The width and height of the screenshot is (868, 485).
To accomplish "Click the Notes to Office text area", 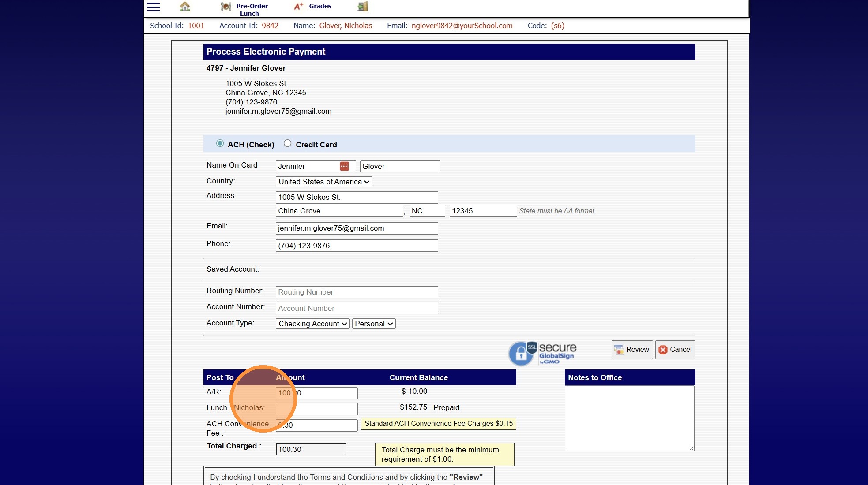I will 629,418.
